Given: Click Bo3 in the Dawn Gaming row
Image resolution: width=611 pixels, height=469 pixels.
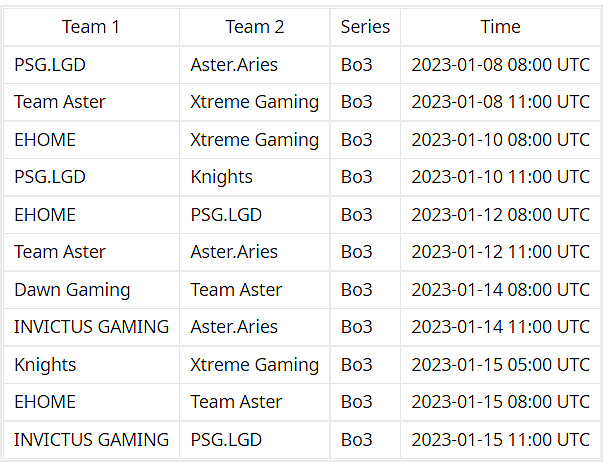Looking at the screenshot, I should (x=356, y=290).
